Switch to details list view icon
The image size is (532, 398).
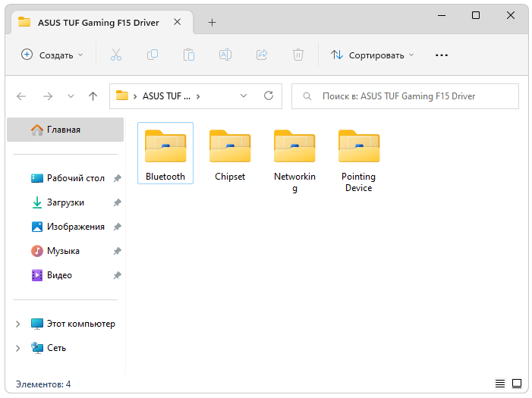pyautogui.click(x=500, y=384)
